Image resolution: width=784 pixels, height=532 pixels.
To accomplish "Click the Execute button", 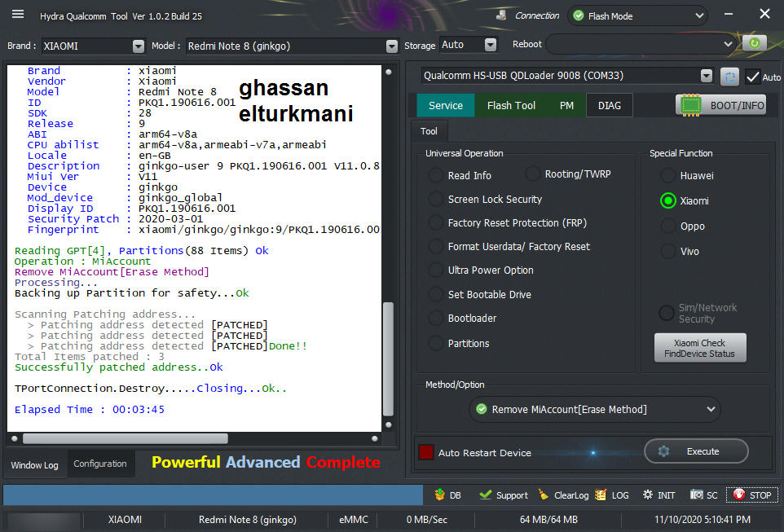I will [x=696, y=451].
